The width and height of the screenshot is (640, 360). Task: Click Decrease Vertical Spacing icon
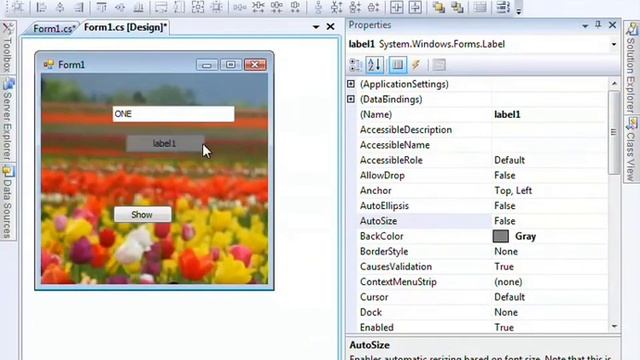click(x=355, y=7)
